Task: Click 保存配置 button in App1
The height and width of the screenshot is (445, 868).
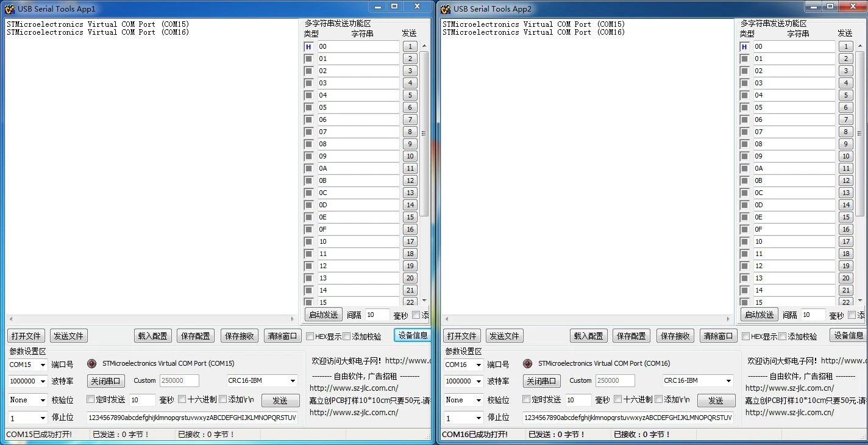Action: [x=196, y=336]
